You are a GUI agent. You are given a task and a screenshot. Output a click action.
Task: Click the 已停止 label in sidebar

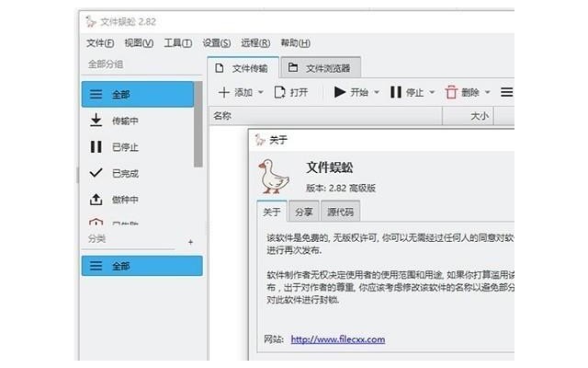pyautogui.click(x=125, y=147)
